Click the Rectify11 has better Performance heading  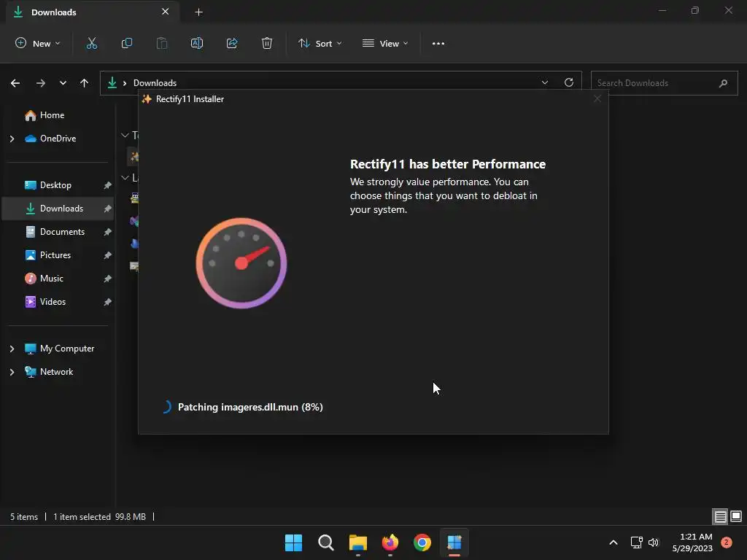[x=448, y=164]
